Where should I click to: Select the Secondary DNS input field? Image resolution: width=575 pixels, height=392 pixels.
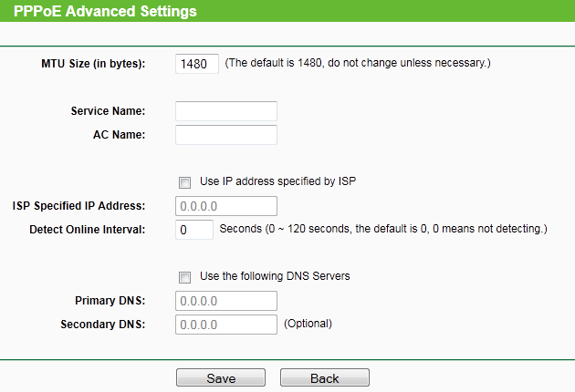pyautogui.click(x=225, y=325)
